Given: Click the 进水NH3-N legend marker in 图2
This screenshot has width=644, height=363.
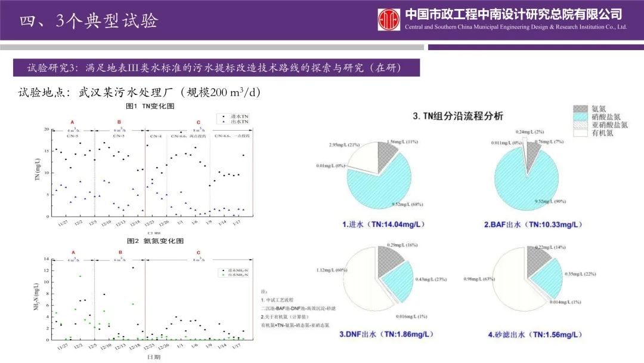Looking at the screenshot, I should 221,270.
